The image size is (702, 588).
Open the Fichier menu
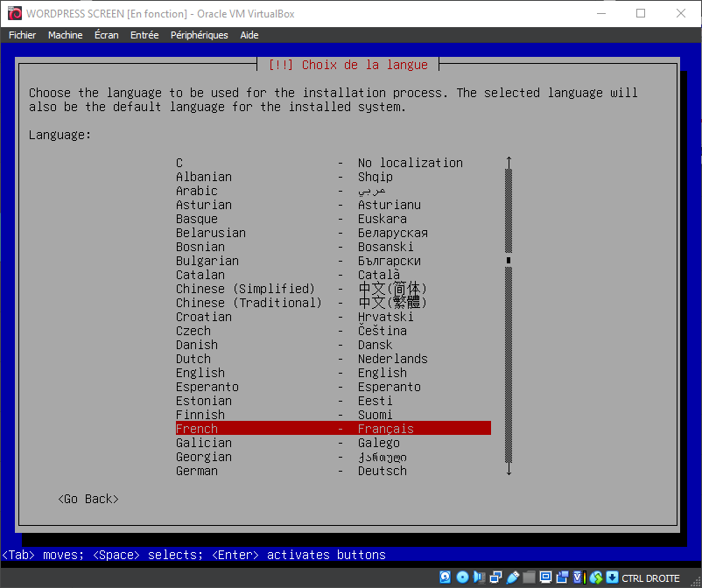tap(22, 35)
